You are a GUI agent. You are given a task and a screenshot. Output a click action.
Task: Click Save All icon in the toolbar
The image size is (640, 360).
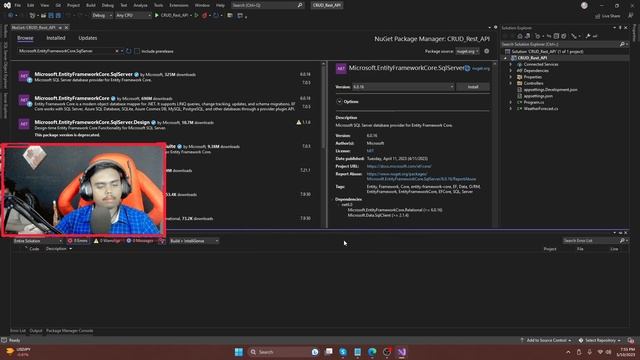coord(58,15)
